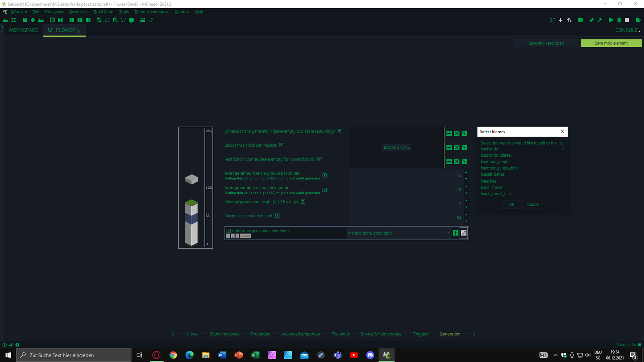Screen dimensions: 644x362
Task: Open the Remote workspace menu
Action: click(x=152, y=12)
